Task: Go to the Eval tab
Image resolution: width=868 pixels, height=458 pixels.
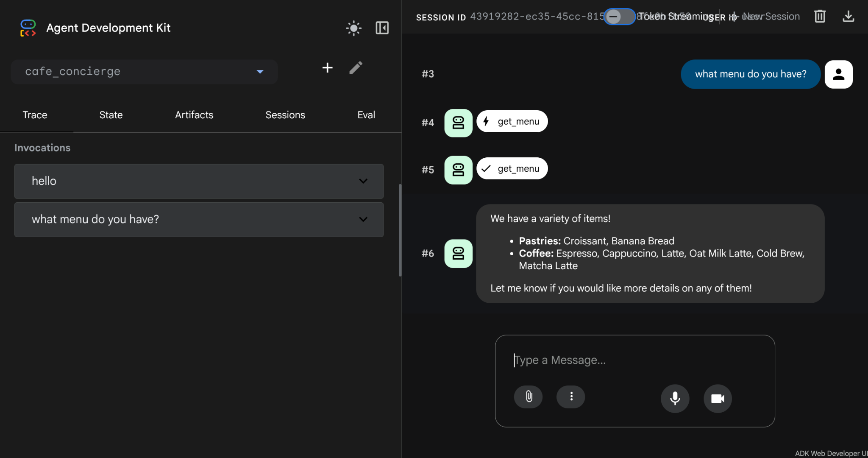Action: (366, 115)
